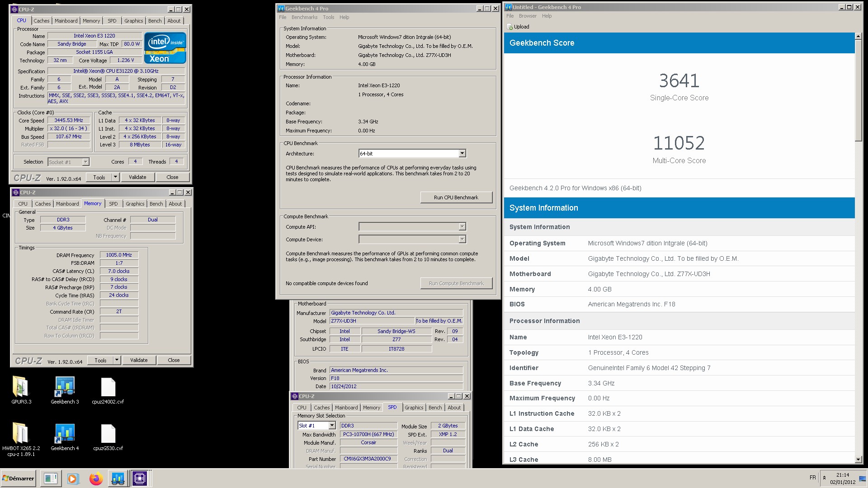Click Run CPU Benchmark button
The height and width of the screenshot is (488, 868).
pos(456,197)
